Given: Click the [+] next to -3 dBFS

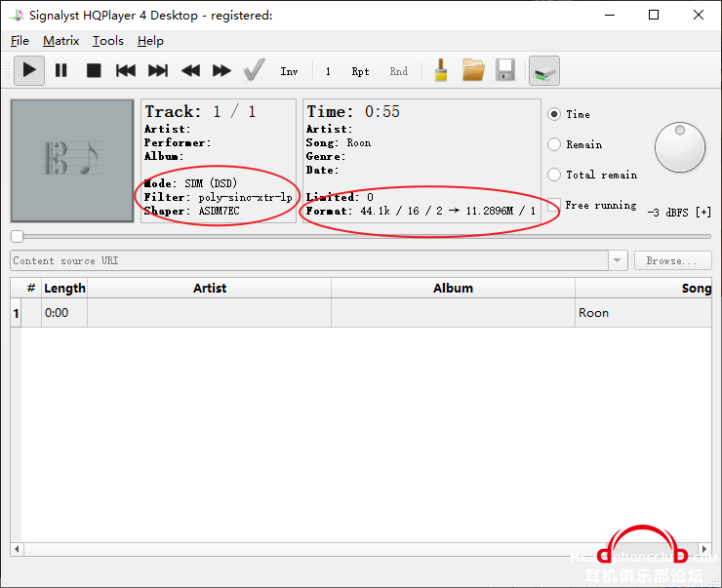Looking at the screenshot, I should [703, 213].
